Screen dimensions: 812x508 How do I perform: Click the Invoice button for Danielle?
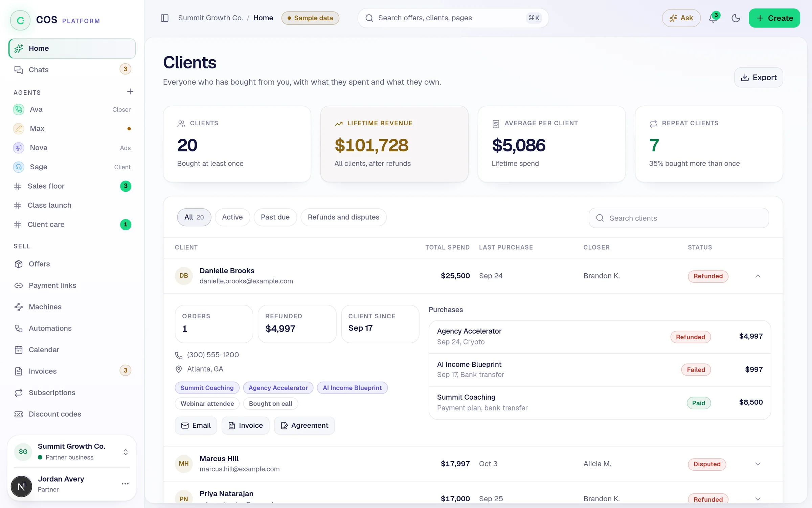click(245, 426)
